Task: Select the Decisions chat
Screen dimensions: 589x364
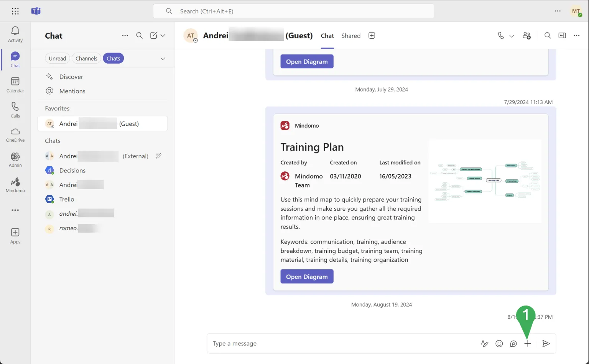Action: 72,171
